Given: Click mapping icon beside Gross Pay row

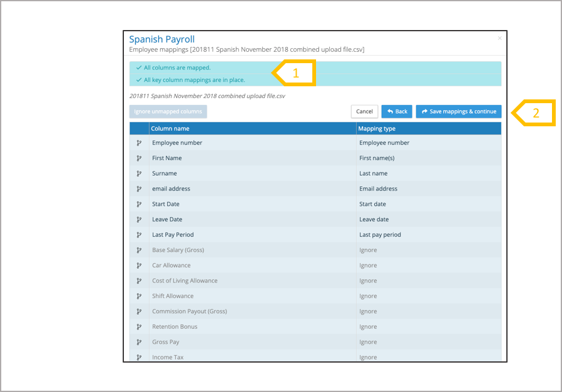Looking at the screenshot, I should pos(139,342).
